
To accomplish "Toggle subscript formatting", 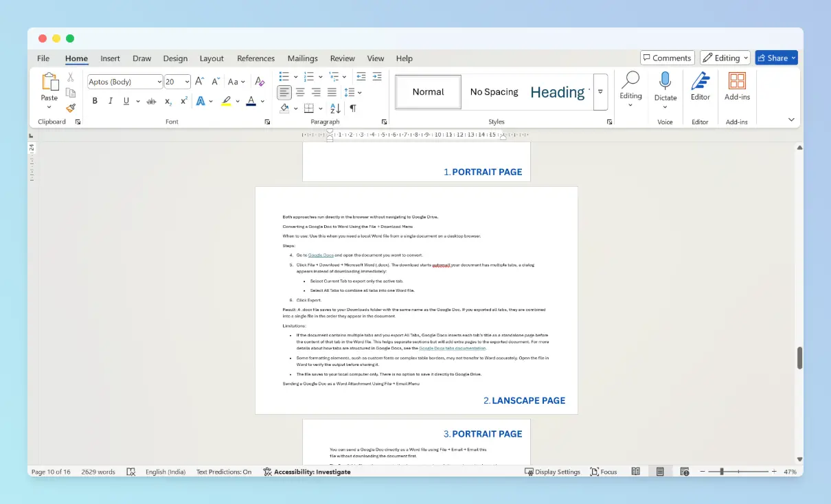I will pos(168,101).
